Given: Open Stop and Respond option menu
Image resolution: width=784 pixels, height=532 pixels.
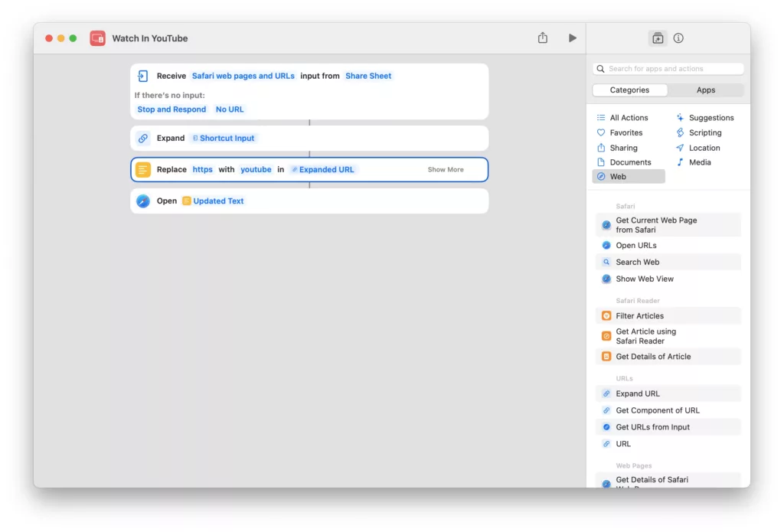Looking at the screenshot, I should tap(171, 109).
